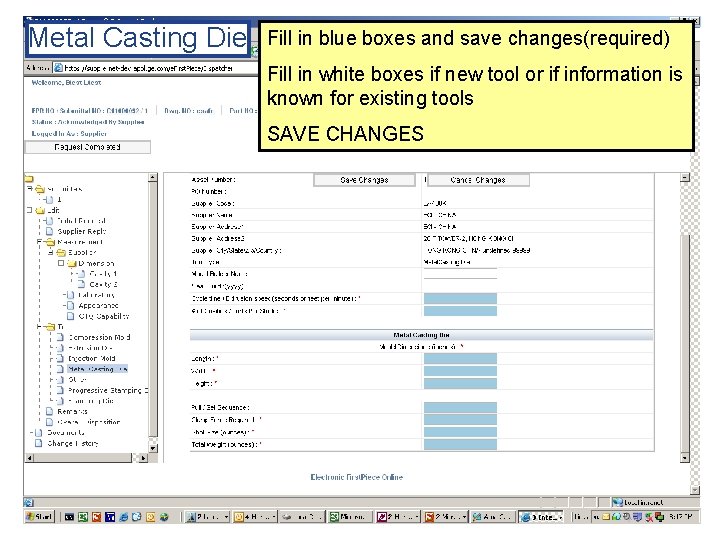Collapse the Submittals tree node
Screen dimensions: 720x540
(x=30, y=189)
